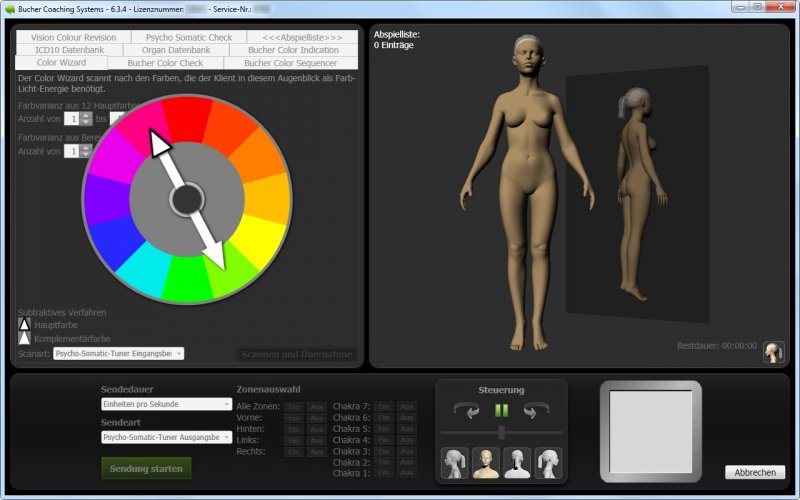Click the white arrowhead pointing at lime green

pos(215,255)
